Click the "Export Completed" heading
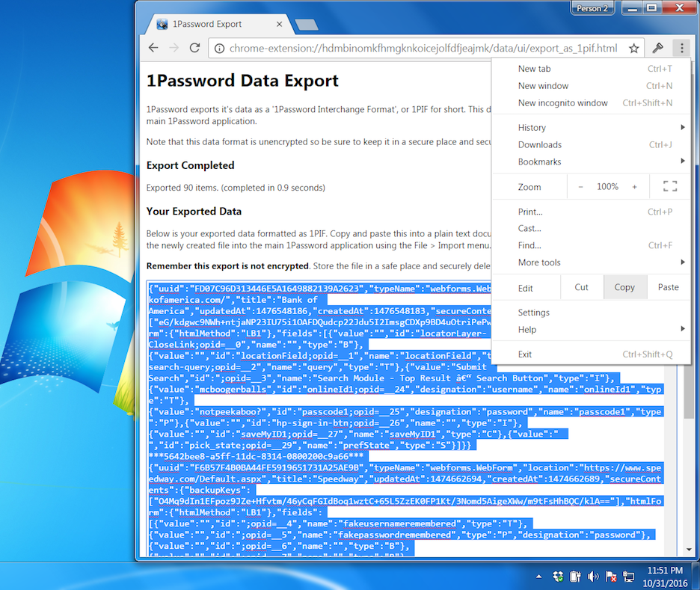The width and height of the screenshot is (700, 590). tap(191, 165)
